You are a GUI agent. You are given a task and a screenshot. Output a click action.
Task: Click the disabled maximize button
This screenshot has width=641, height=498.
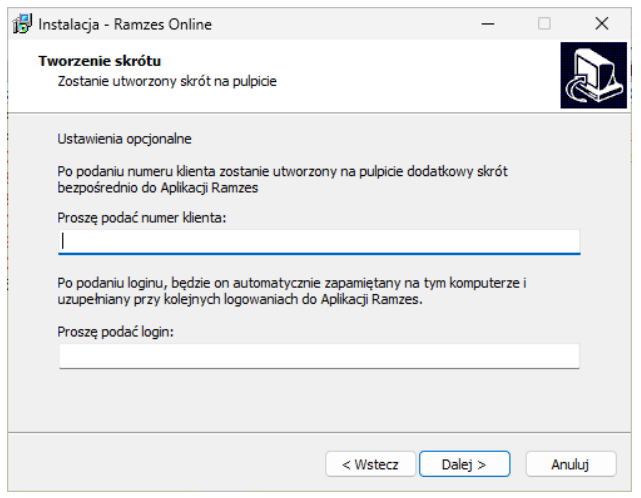[x=544, y=24]
